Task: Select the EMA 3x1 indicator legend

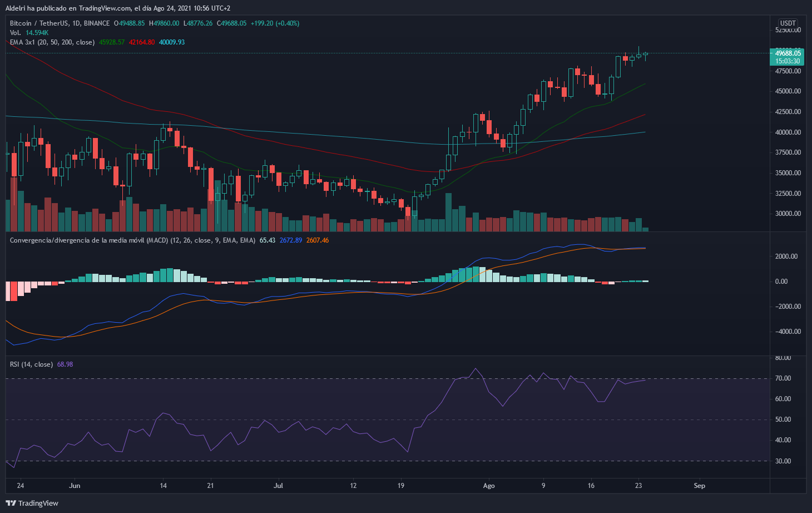Action: point(52,42)
